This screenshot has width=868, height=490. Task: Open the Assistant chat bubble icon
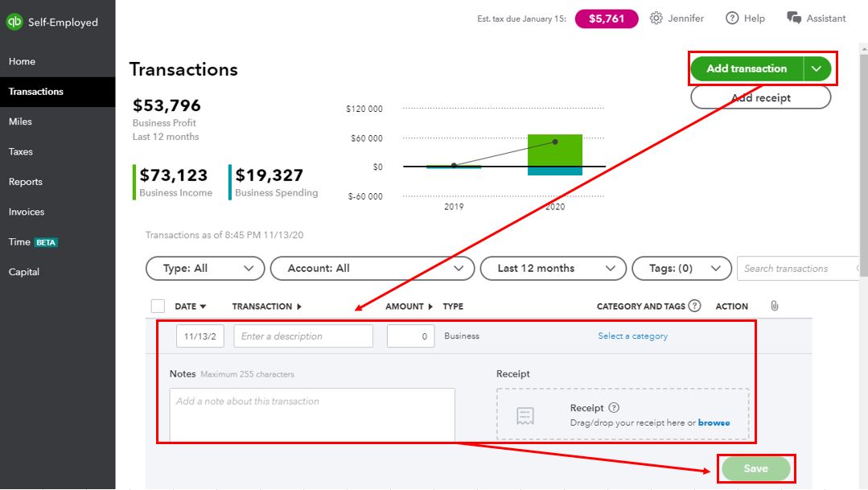pyautogui.click(x=794, y=19)
